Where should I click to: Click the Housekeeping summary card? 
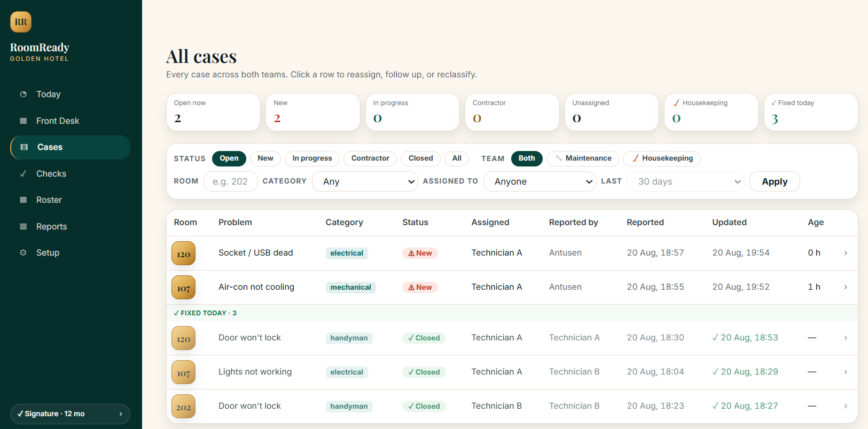pos(711,112)
